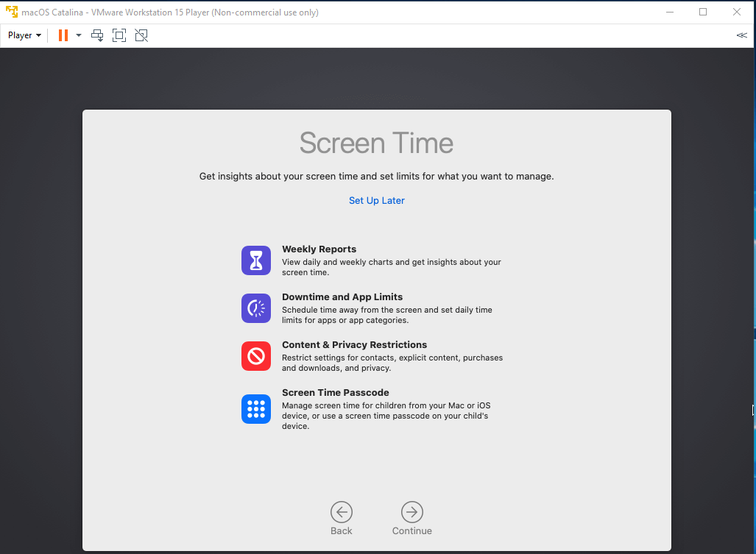Click Set Up Later link

pos(377,200)
